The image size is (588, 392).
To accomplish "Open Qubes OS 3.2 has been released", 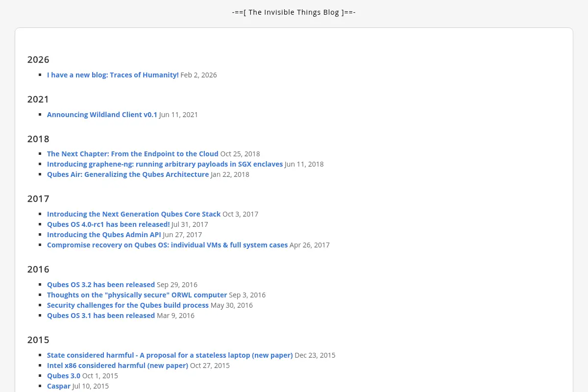I will (101, 285).
